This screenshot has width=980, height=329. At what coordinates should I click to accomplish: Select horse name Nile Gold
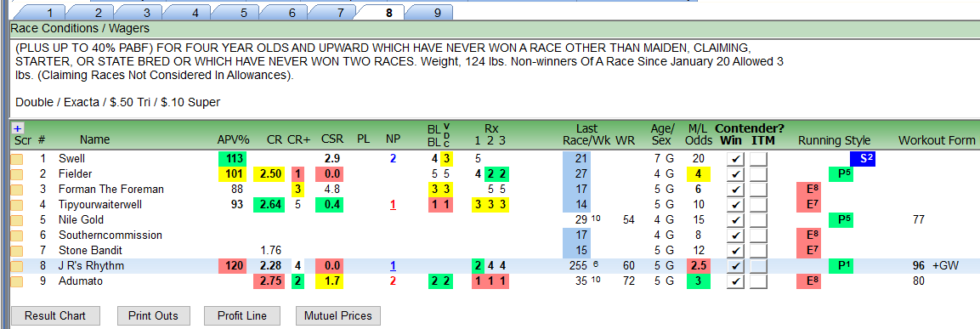coord(81,220)
